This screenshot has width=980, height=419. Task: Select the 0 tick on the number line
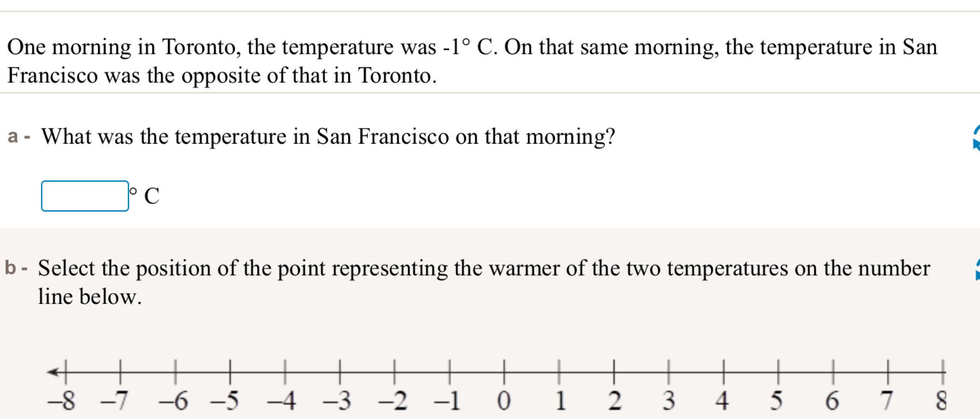505,372
